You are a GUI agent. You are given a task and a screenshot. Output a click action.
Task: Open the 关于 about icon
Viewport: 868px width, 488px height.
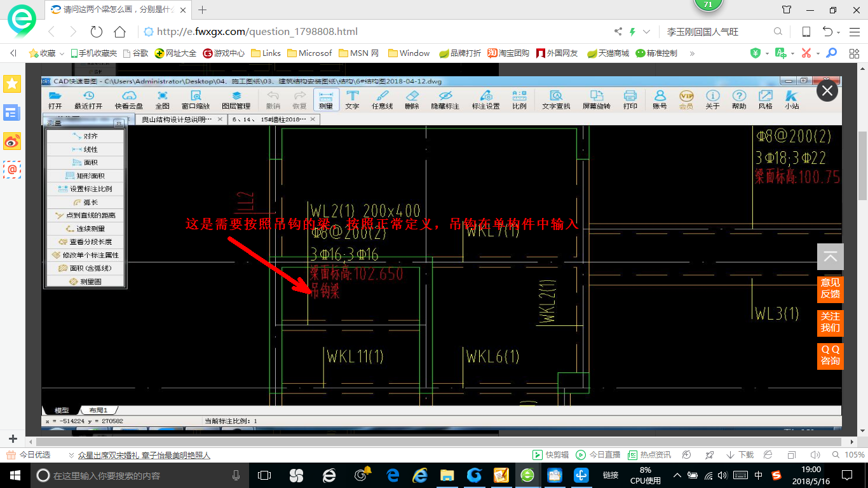[x=713, y=100]
